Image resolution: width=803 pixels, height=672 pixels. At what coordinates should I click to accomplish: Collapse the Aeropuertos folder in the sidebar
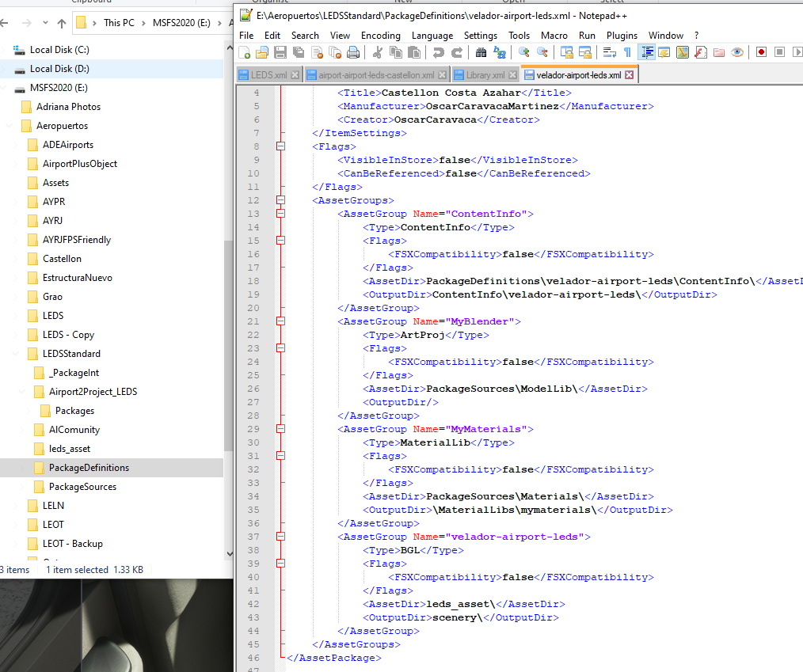tap(10, 125)
